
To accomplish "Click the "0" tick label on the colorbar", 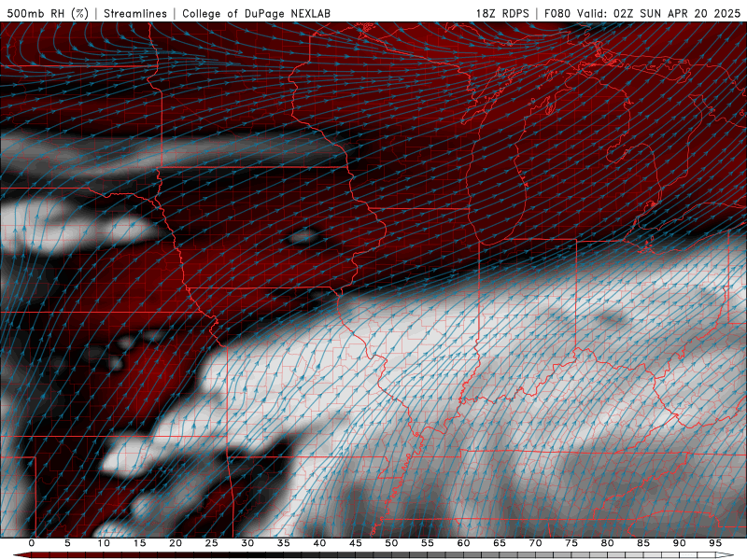I will pos(32,543).
